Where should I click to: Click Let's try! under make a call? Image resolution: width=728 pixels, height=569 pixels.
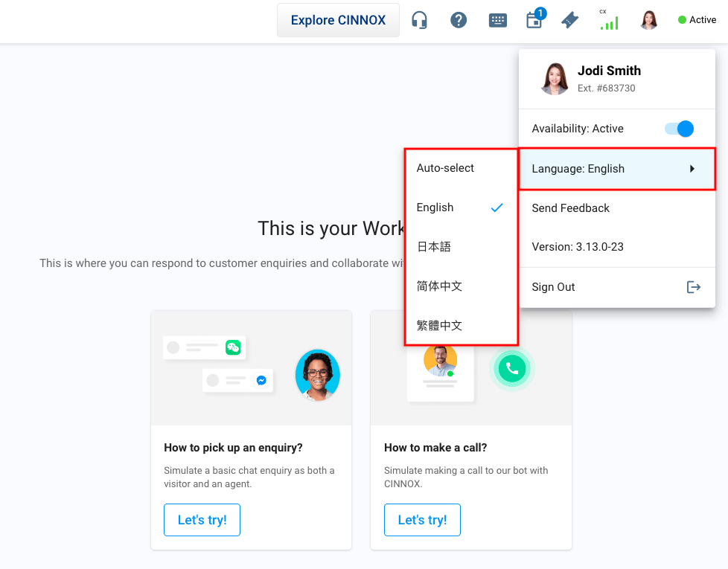tap(422, 520)
